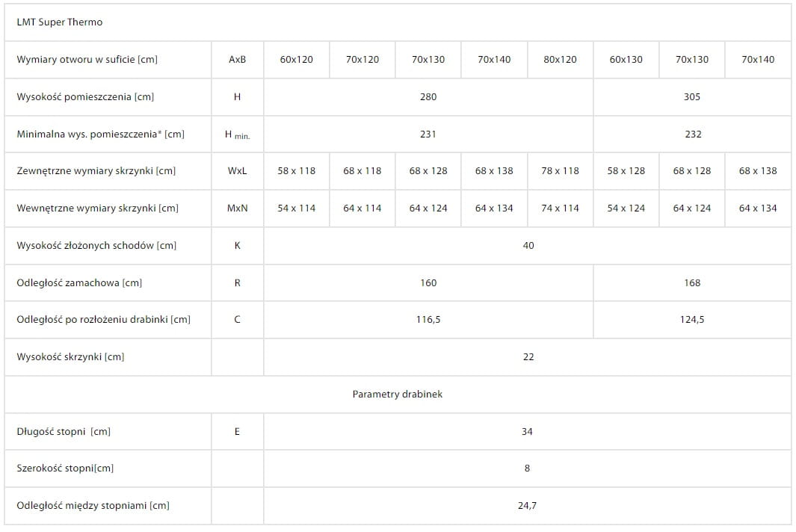Screen dimensions: 796x532
Task: Select the room height value 280
Action: (428, 97)
